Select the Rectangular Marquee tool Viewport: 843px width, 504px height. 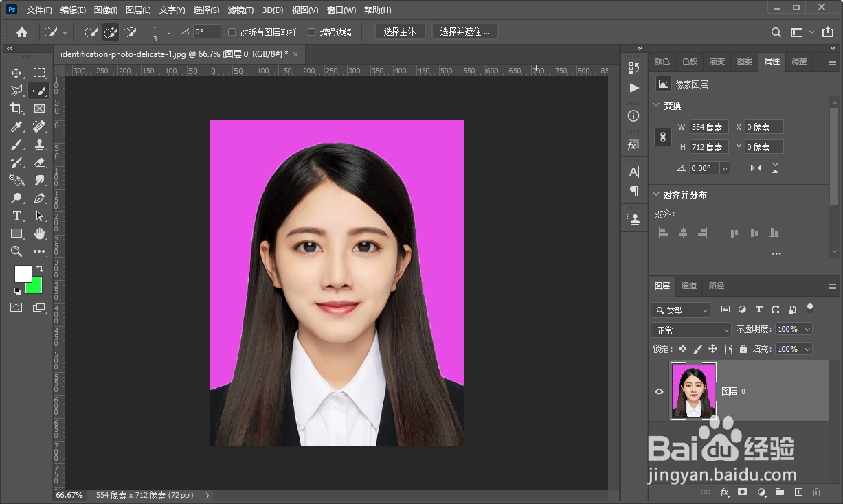click(39, 73)
